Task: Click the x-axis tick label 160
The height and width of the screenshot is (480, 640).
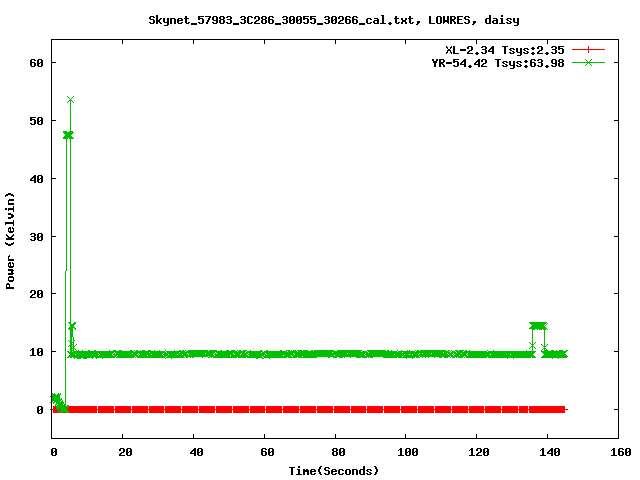Action: click(621, 452)
